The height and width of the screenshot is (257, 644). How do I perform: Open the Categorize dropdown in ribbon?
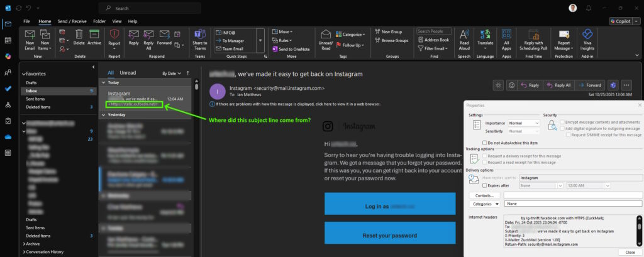pos(350,35)
